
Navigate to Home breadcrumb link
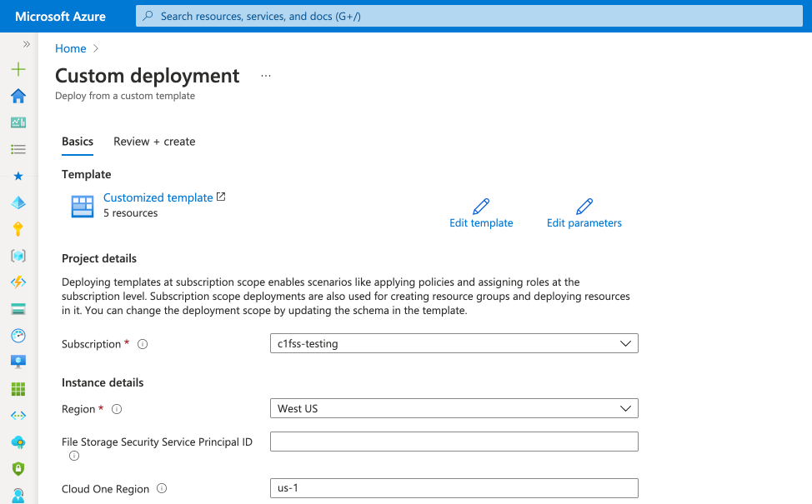click(x=70, y=48)
